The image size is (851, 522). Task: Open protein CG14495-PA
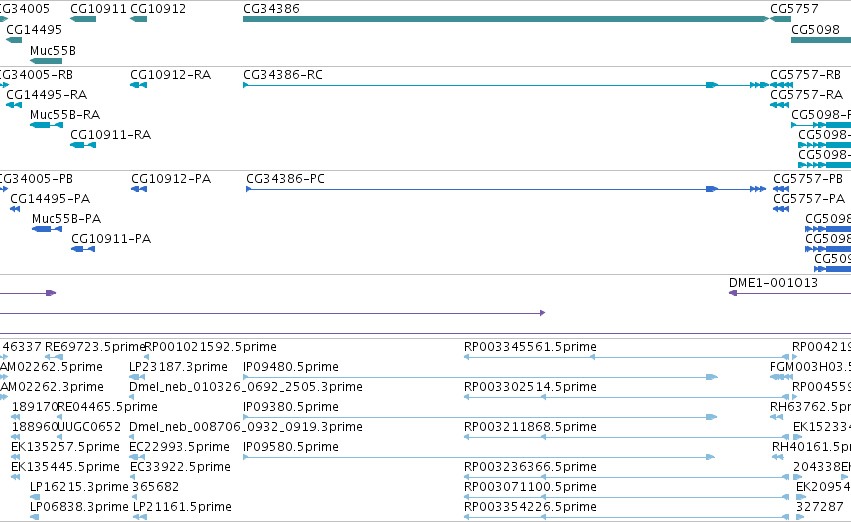point(50,199)
